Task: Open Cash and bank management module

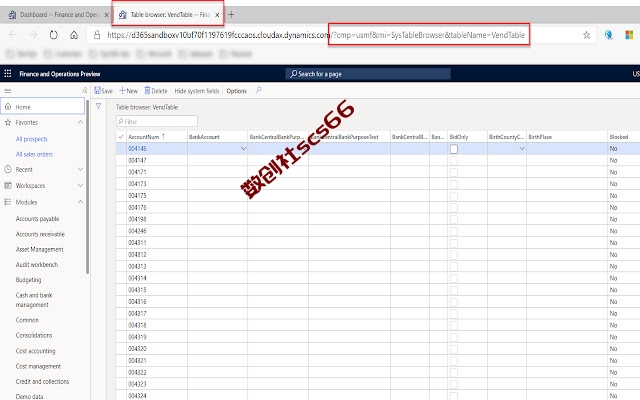Action: 34,300
